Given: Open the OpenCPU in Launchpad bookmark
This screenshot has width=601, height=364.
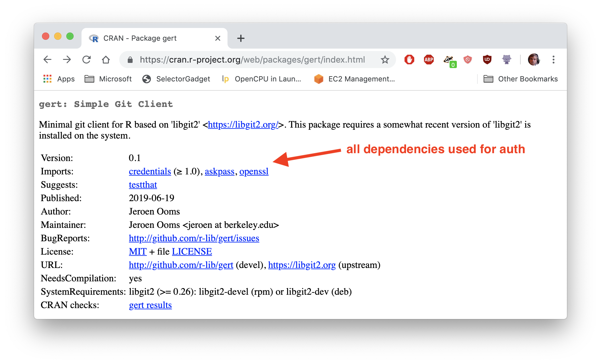Looking at the screenshot, I should coord(262,79).
